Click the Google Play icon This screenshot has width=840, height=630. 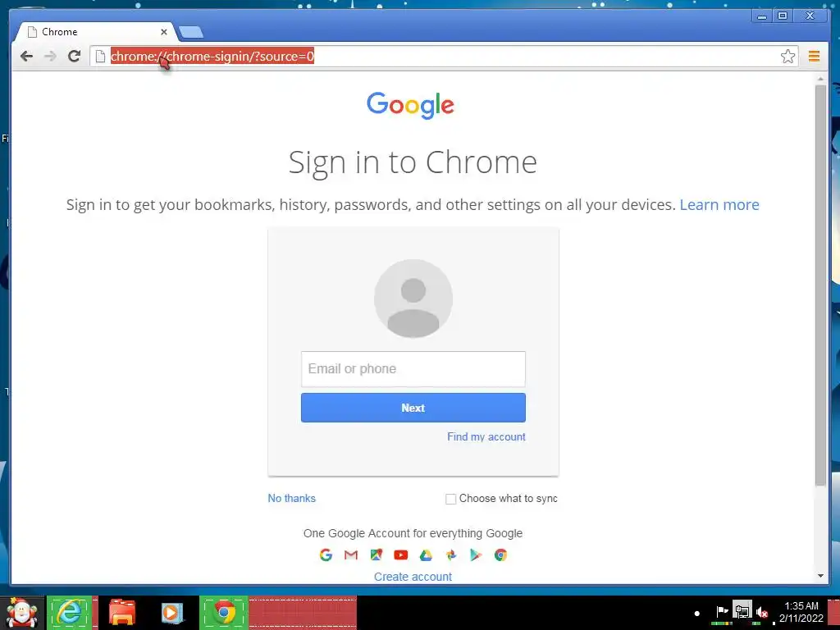(476, 555)
